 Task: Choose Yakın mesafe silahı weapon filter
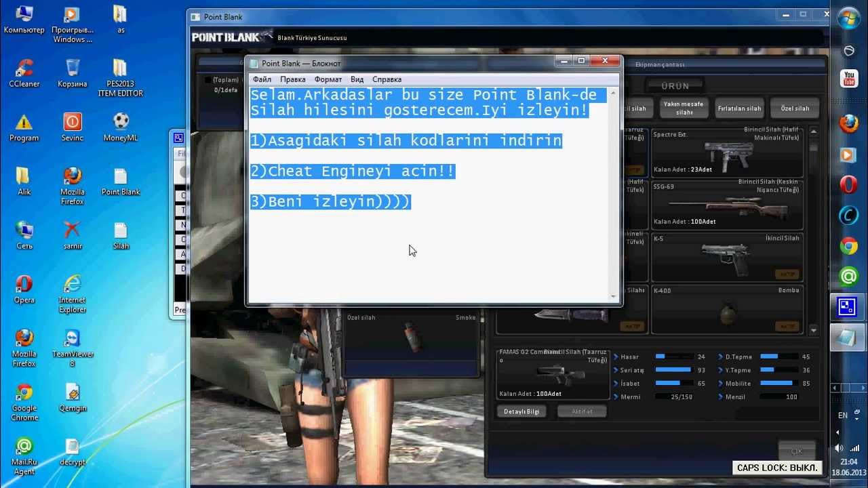click(684, 108)
